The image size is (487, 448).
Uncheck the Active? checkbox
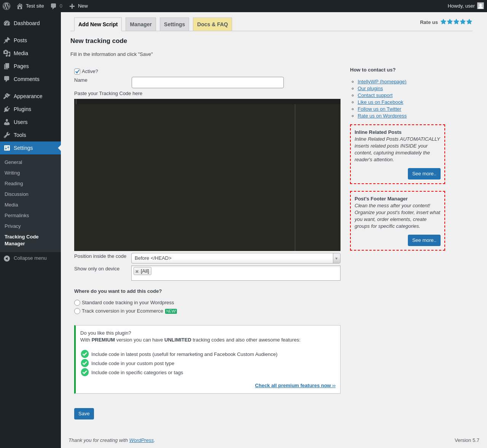coord(77,71)
